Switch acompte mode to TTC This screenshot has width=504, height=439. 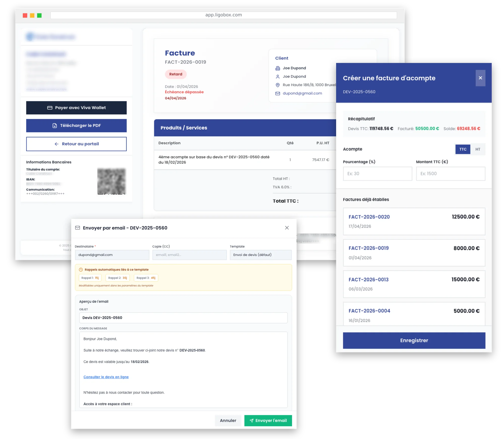tap(463, 149)
